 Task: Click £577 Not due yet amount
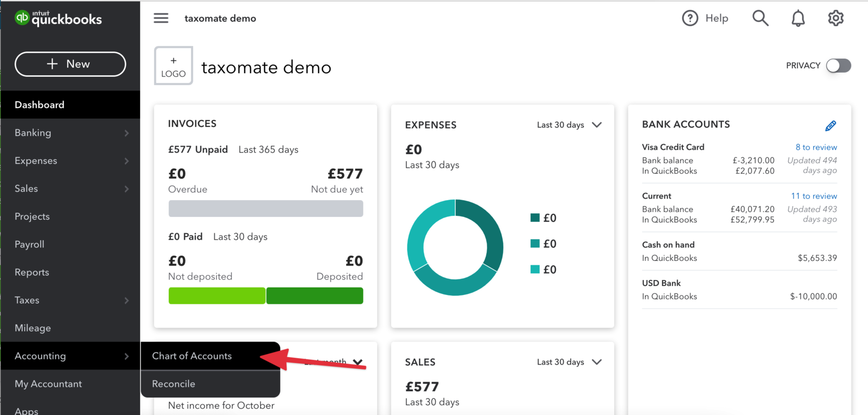(345, 174)
